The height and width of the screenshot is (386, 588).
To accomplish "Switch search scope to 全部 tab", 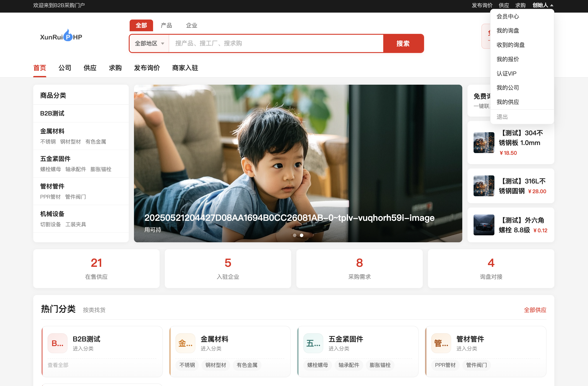I will (141, 25).
